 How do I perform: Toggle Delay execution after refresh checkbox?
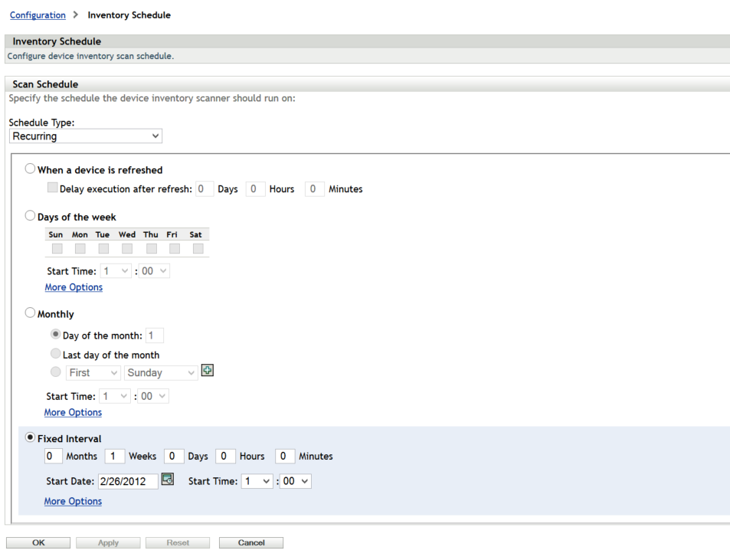(52, 188)
